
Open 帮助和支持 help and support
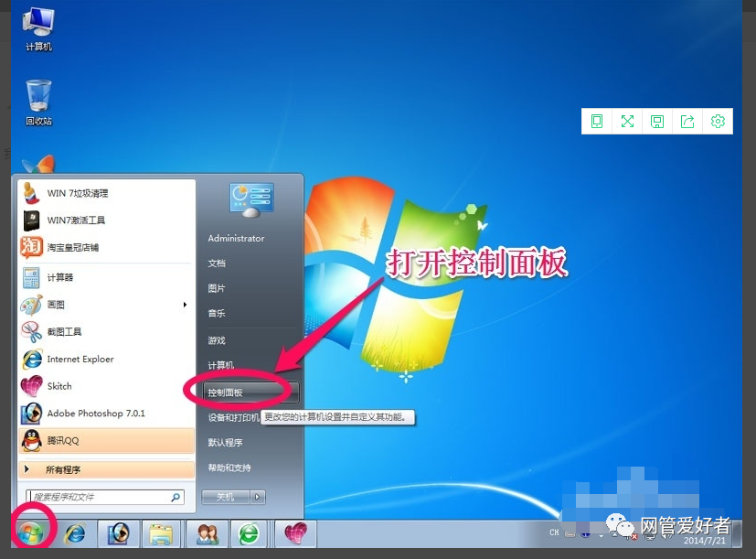pos(229,468)
